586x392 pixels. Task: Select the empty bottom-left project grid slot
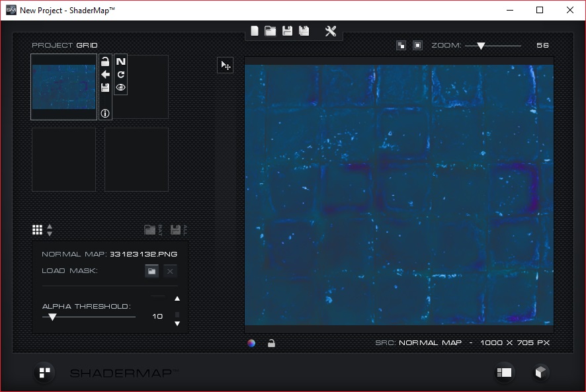pos(64,159)
